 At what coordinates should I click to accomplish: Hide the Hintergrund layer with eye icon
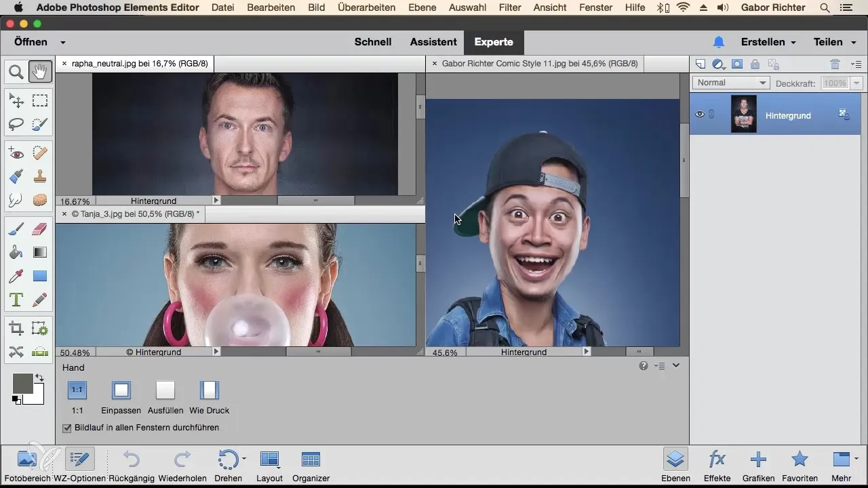click(x=700, y=115)
